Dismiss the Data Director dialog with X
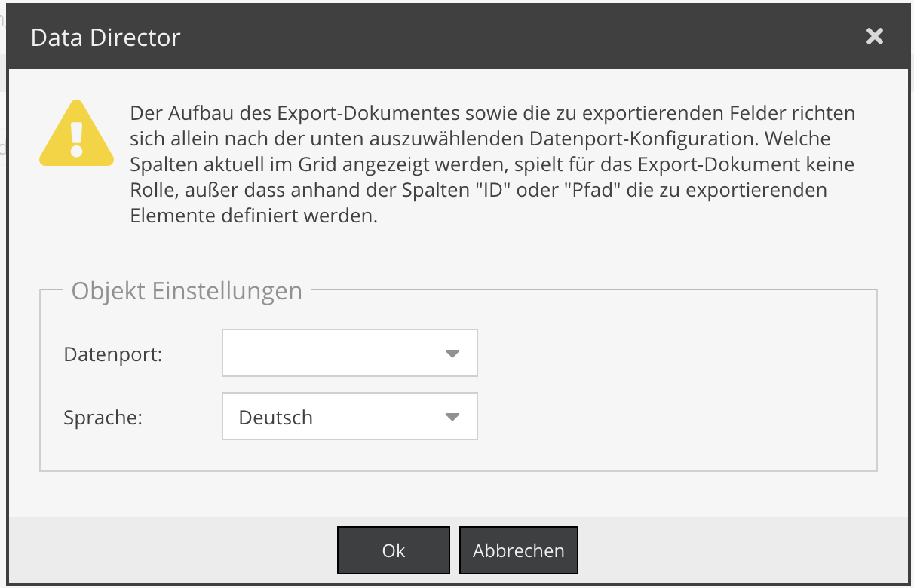Screen dimensions: 914x588 coord(874,35)
